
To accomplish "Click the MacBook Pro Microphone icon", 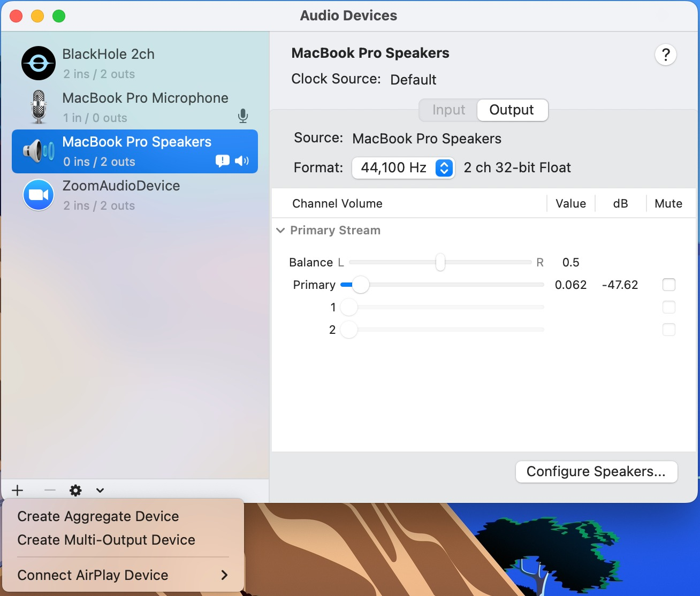I will click(x=39, y=107).
